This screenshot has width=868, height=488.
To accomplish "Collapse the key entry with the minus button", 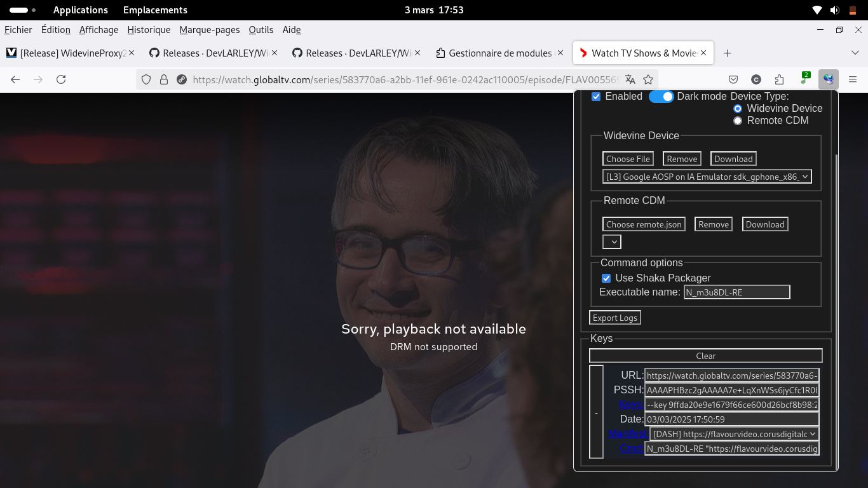I will [596, 412].
